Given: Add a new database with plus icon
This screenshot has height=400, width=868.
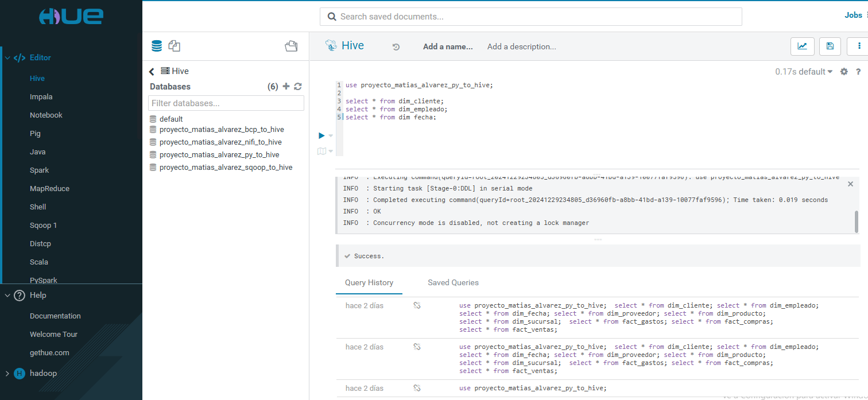Looking at the screenshot, I should click(286, 87).
